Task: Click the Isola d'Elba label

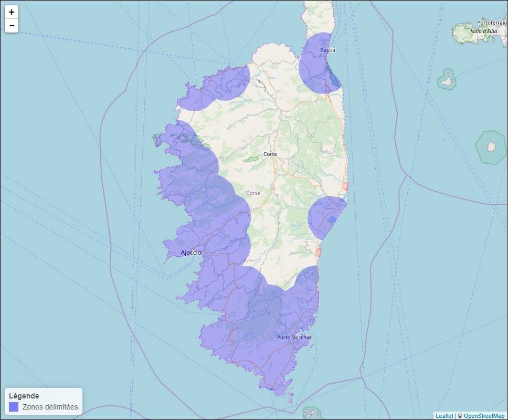Action: click(483, 31)
